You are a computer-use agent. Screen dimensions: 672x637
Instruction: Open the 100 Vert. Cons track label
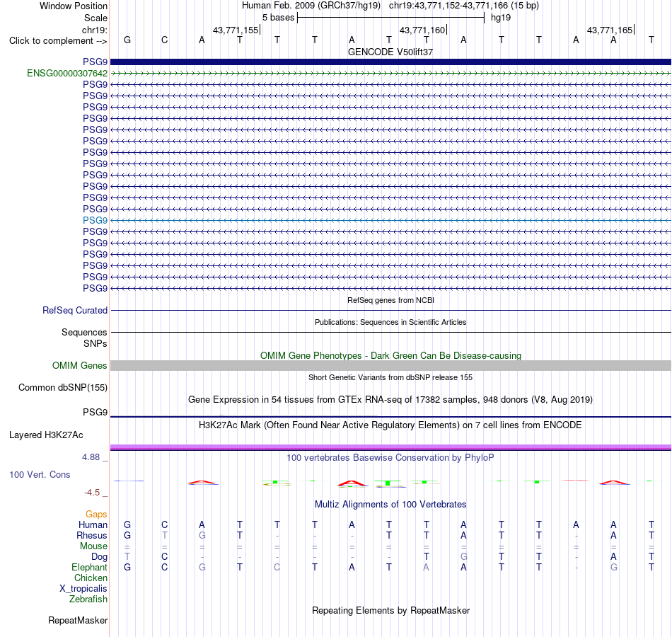[x=40, y=474]
